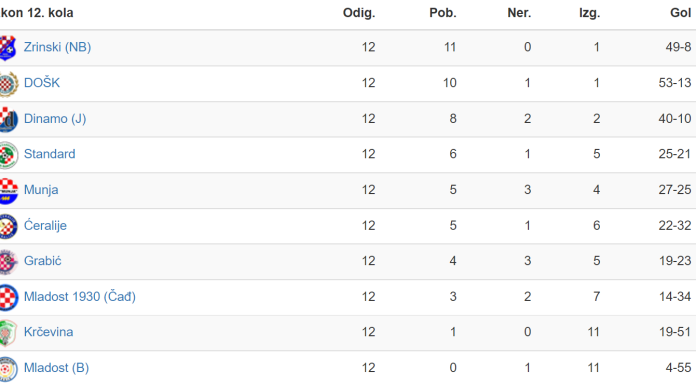Viewport: 696px width, 385px height.
Task: Click the Gol column header
Action: (x=680, y=13)
